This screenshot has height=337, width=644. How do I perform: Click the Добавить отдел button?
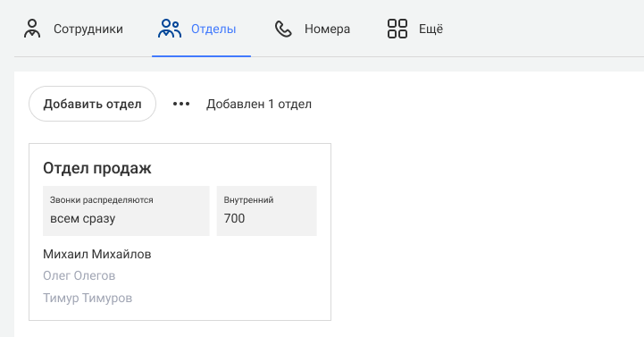92,104
